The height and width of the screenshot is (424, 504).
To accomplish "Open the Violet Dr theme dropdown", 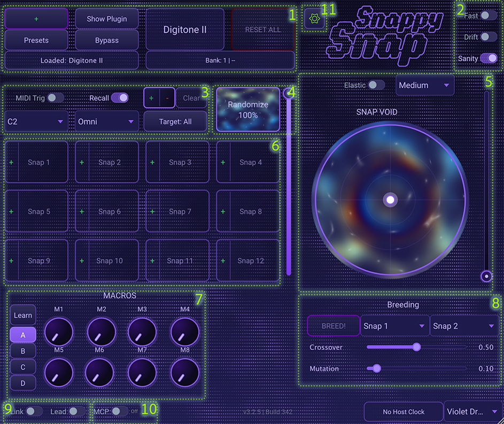I will tap(472, 412).
